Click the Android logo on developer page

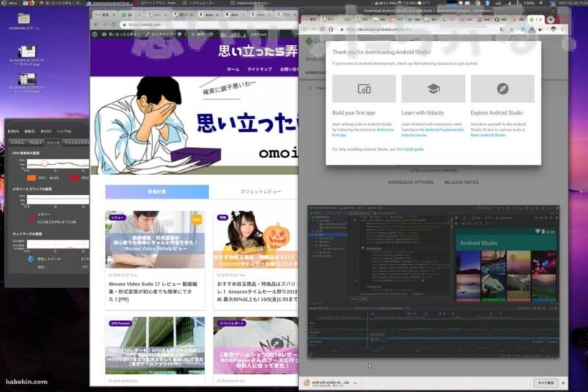309,41
